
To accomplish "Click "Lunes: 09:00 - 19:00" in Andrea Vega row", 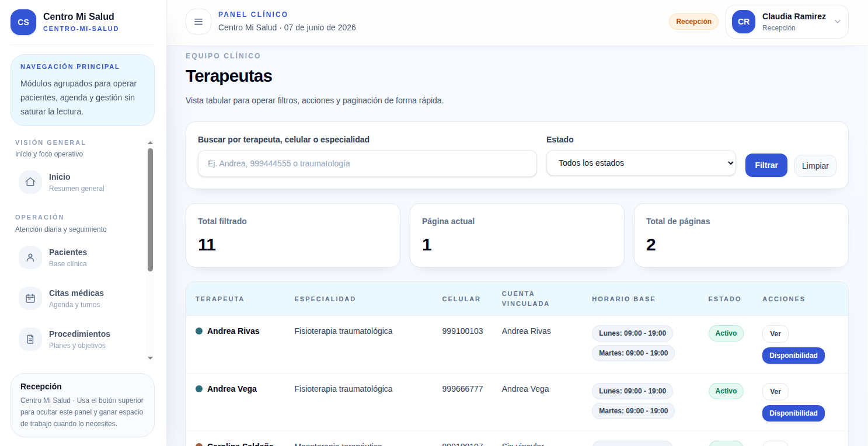I will pos(632,391).
